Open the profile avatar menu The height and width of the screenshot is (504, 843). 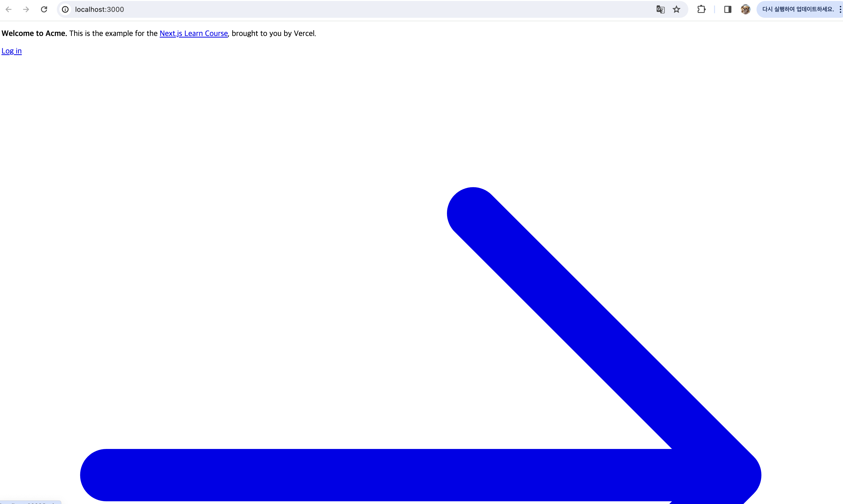click(x=745, y=10)
